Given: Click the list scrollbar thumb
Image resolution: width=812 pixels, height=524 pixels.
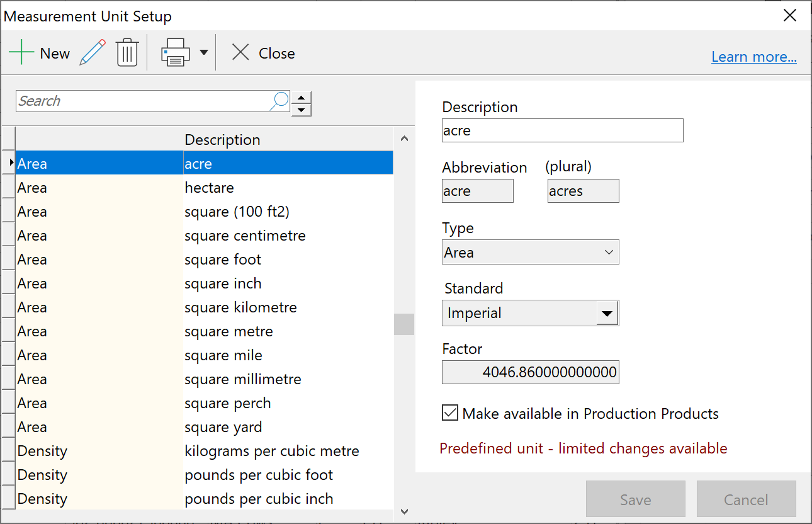Looking at the screenshot, I should coord(404,324).
